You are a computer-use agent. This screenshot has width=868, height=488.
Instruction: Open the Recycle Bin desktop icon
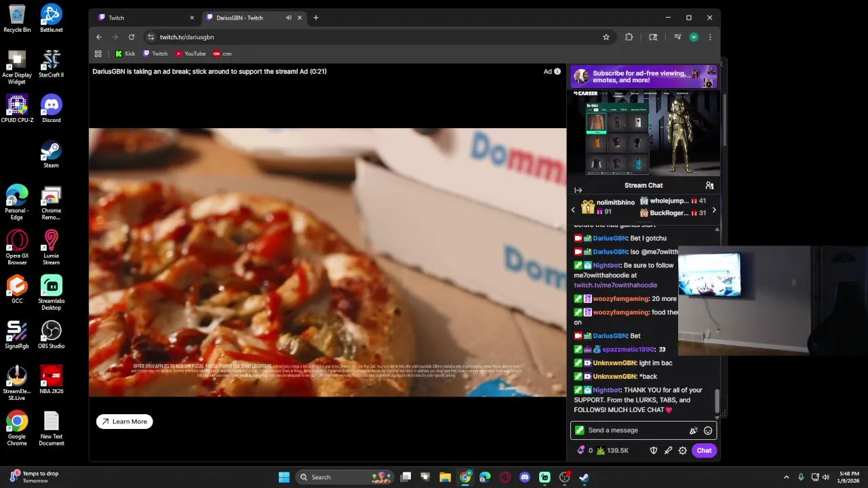(17, 18)
